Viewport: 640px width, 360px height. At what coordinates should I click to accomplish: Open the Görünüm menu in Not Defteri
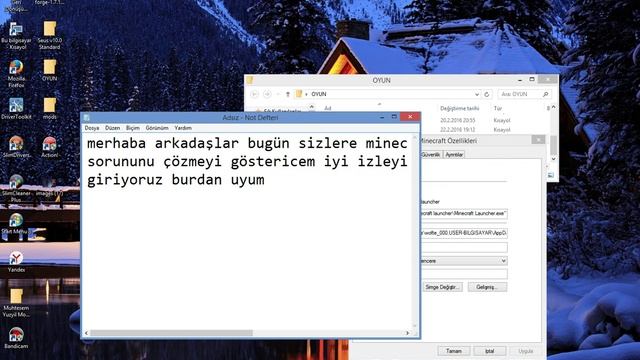click(x=157, y=128)
